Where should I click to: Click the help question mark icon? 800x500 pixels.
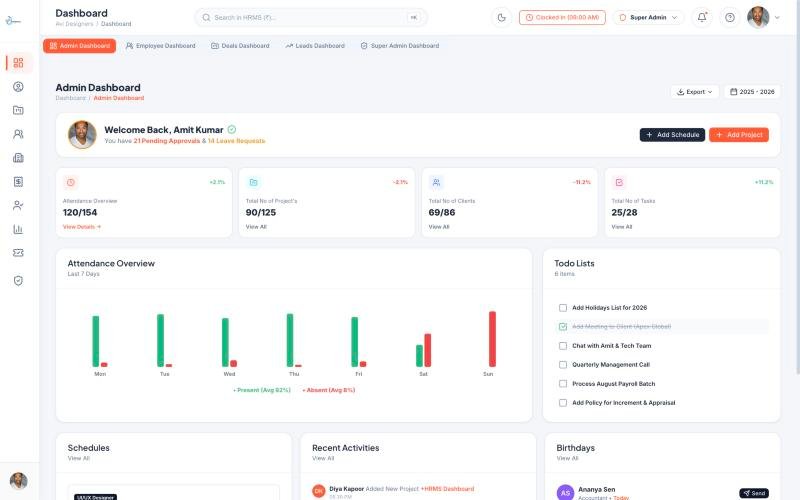730,17
